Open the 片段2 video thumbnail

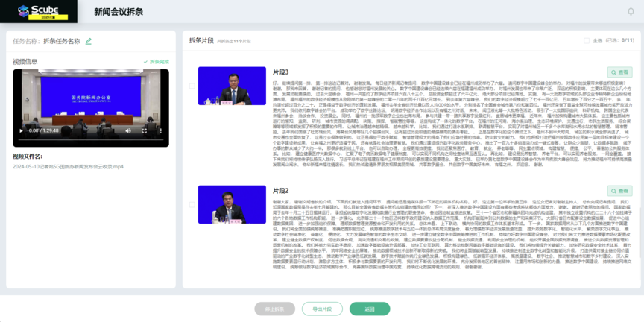pos(232,205)
